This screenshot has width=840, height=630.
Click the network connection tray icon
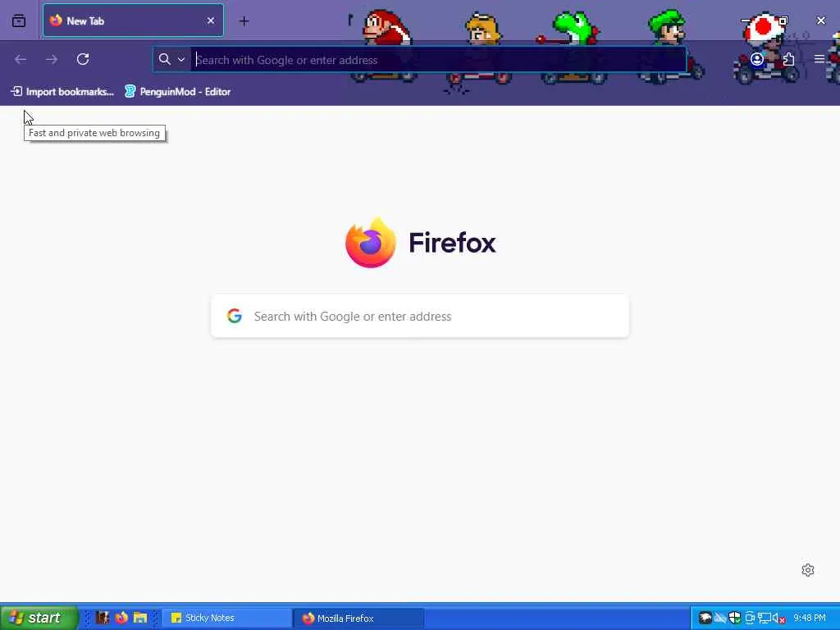click(x=765, y=619)
